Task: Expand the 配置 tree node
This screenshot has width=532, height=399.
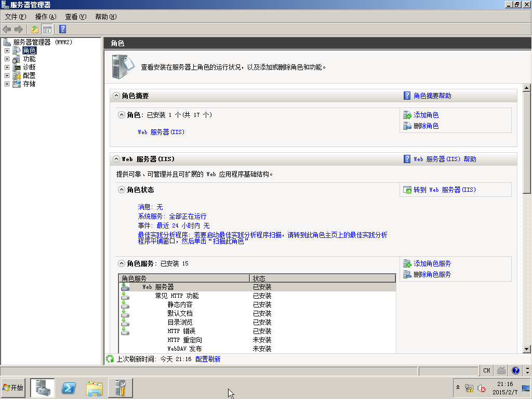Action: tap(7, 75)
